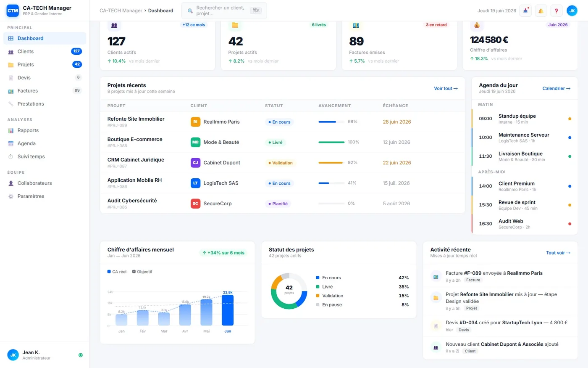The height and width of the screenshot is (368, 588).
Task: Click the Planifié status badge
Action: tap(278, 204)
